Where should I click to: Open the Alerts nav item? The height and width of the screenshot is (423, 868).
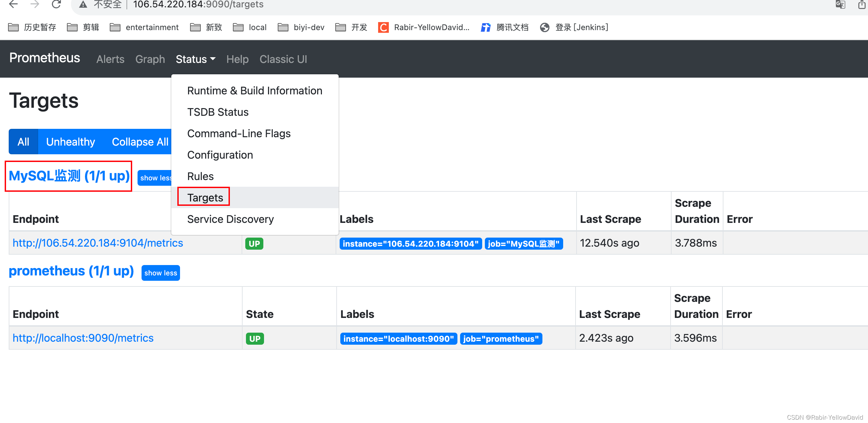coord(110,59)
